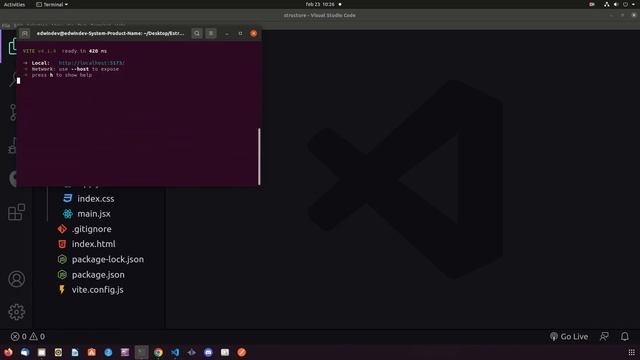This screenshot has width=640, height=360.
Task: Click the HTML5 icon beside index.html
Action: point(62,244)
